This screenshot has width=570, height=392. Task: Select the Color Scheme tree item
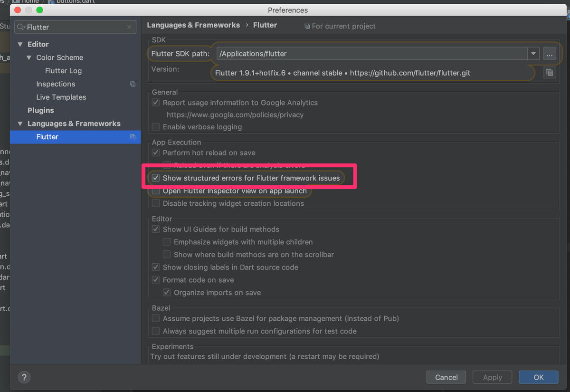coord(60,57)
